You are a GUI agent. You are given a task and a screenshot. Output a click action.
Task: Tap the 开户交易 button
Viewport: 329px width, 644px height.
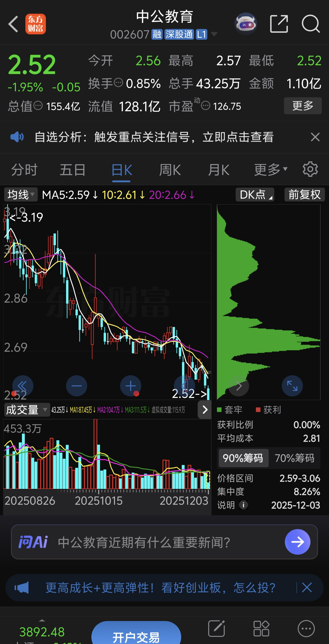[136, 633]
